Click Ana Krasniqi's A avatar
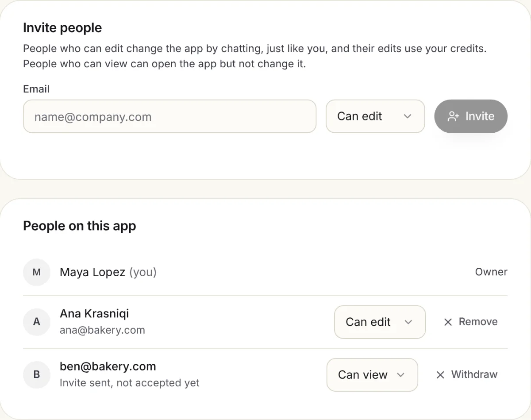Viewport: 531px width, 420px height. point(37,322)
